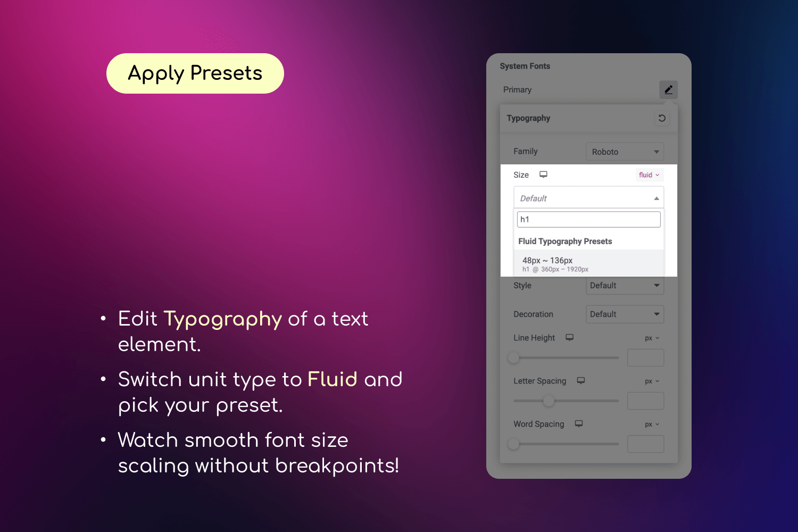The height and width of the screenshot is (532, 798).
Task: Click the Line Height slider handle
Action: pos(513,358)
